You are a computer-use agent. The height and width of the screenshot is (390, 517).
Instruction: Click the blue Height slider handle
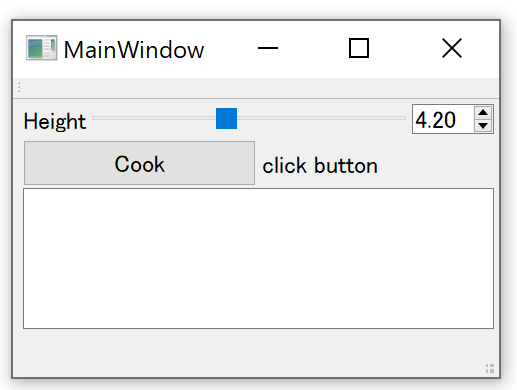(226, 118)
